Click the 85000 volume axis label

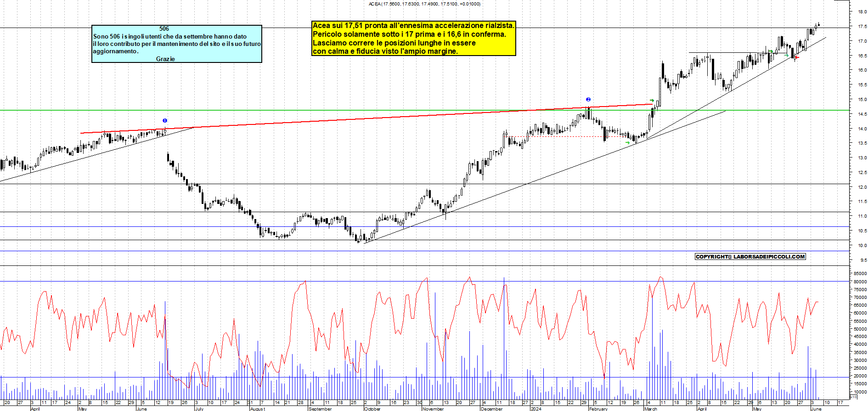click(x=860, y=274)
